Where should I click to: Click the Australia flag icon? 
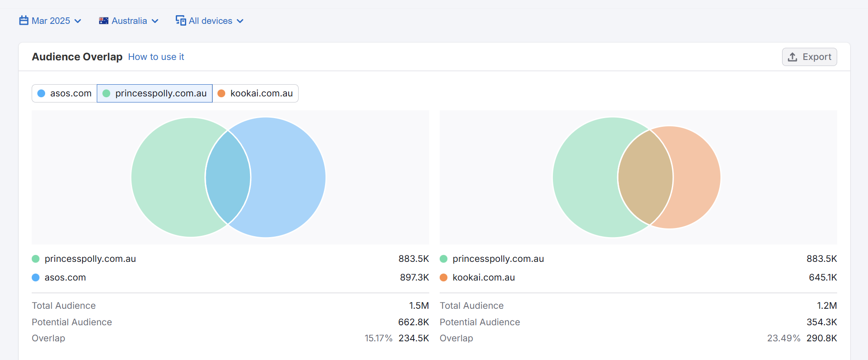(x=104, y=21)
